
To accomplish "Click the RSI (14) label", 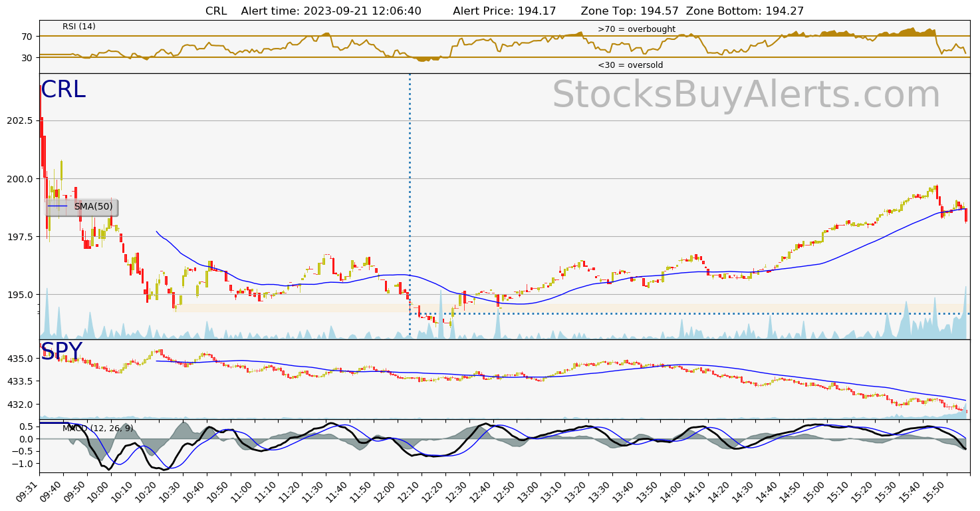I will pyautogui.click(x=79, y=27).
